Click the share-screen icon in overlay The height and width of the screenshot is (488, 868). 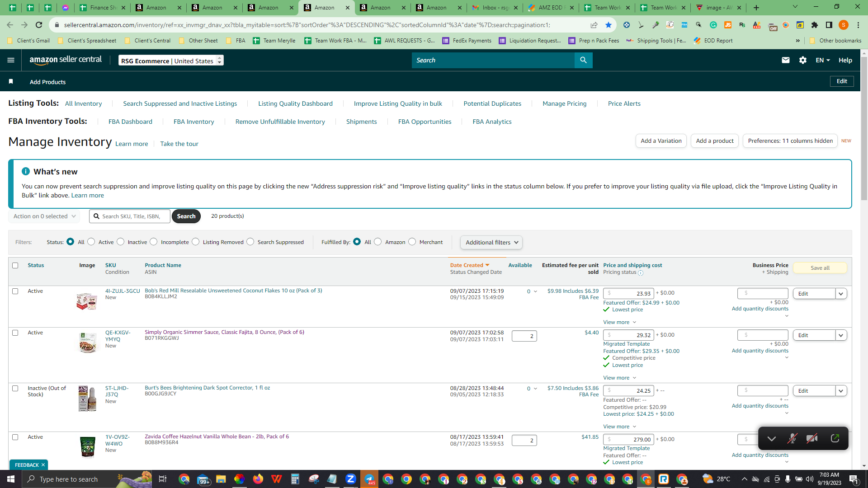point(835,438)
